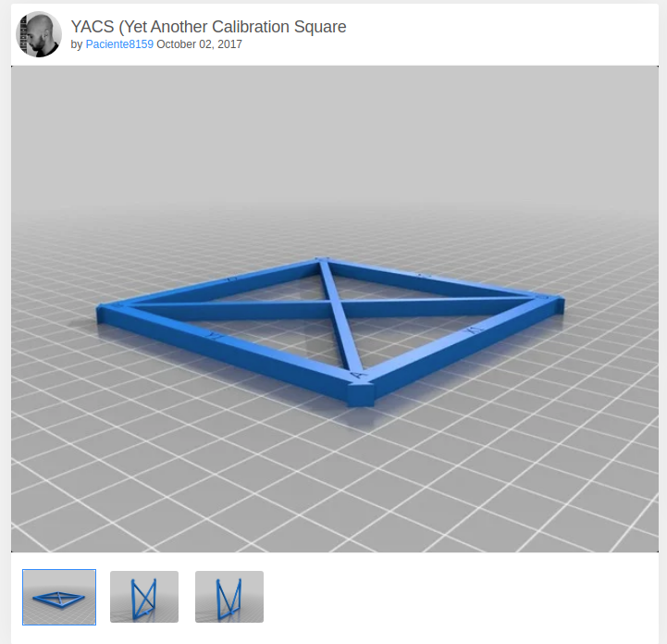
Task: Select the first flat-view thumbnail
Action: click(59, 597)
